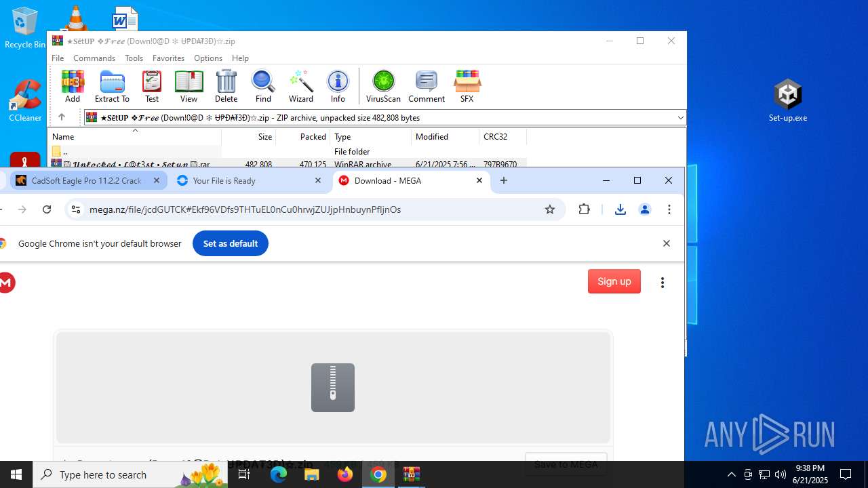The image size is (868, 488).
Task: Expand the WinRAR address path dropdown
Action: (x=680, y=118)
